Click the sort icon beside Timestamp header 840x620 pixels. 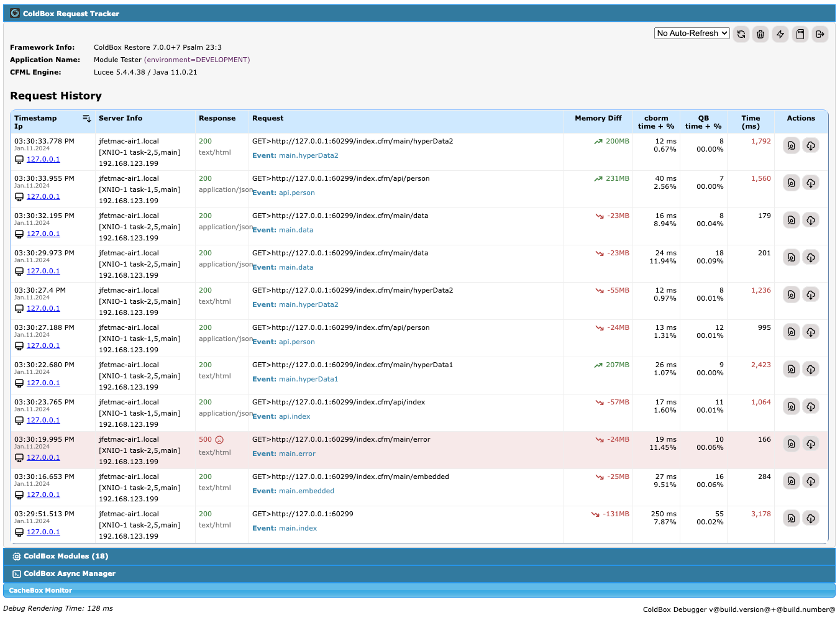[x=86, y=118]
